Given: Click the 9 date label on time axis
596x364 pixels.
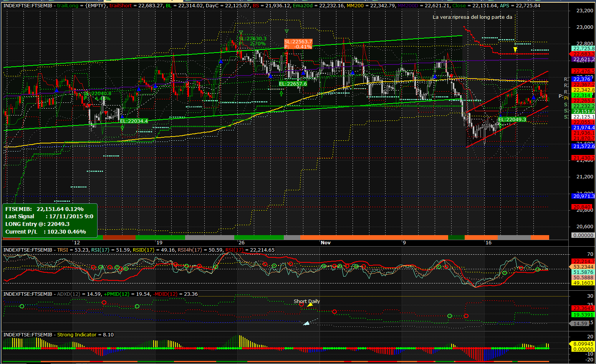Looking at the screenshot, I should tap(404, 242).
